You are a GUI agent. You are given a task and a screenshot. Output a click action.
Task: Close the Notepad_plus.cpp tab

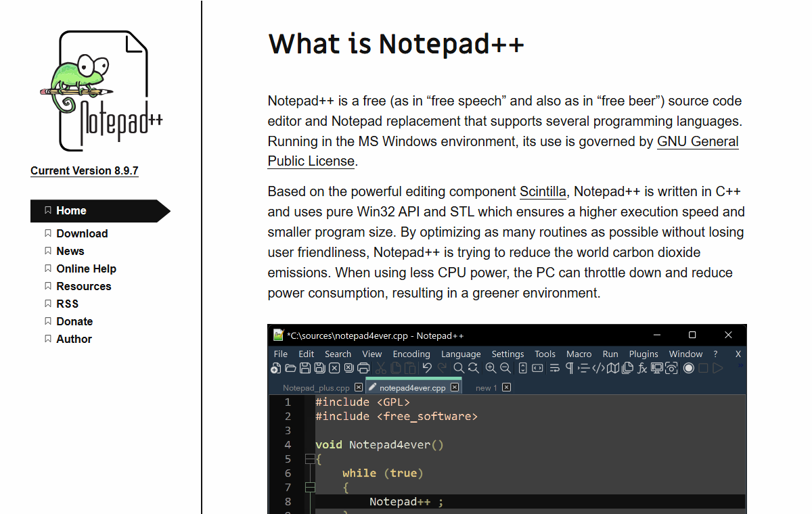(x=359, y=388)
